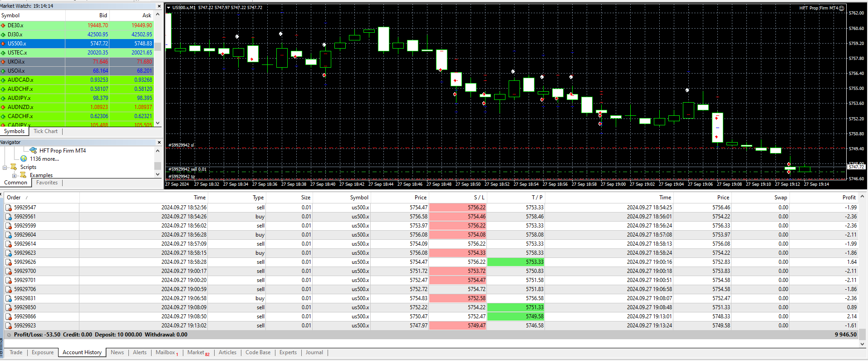Click the Navigator scroll-down arrow
The image size is (868, 361).
(x=157, y=174)
